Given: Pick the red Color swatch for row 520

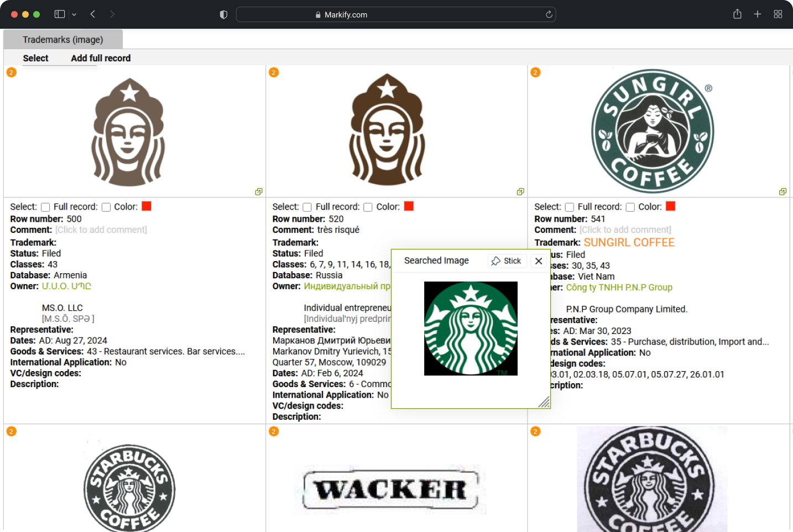Looking at the screenshot, I should 409,206.
